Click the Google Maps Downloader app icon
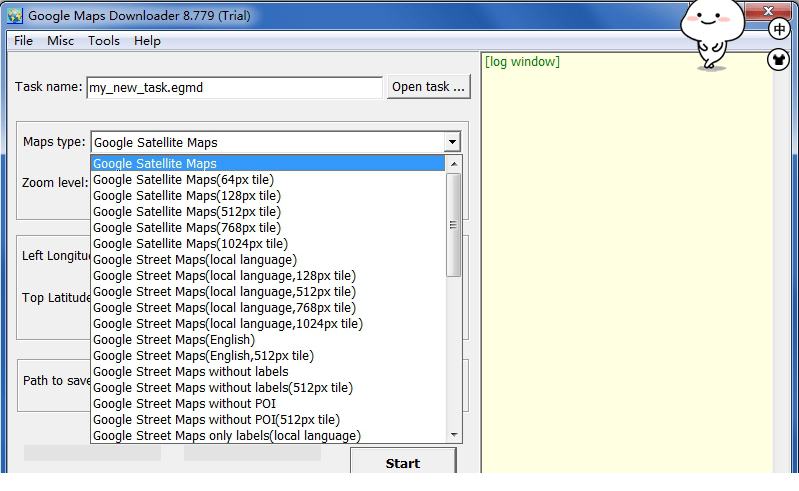Image resolution: width=799 pixels, height=491 pixels. pos(15,16)
